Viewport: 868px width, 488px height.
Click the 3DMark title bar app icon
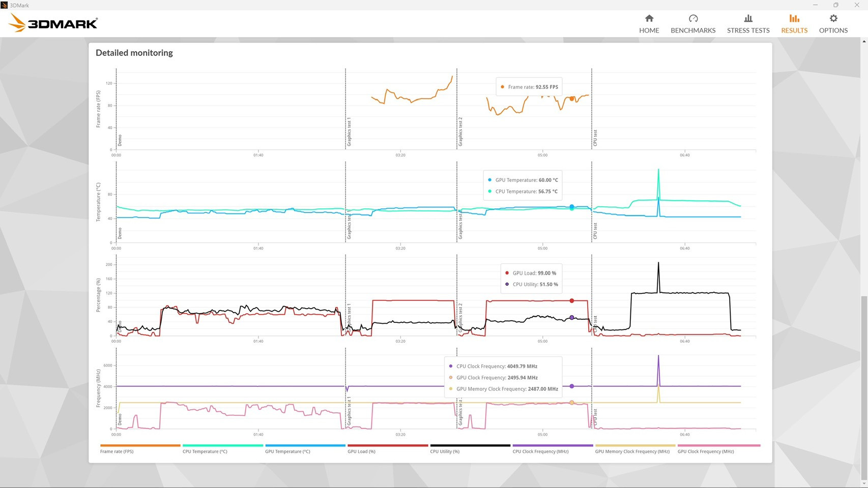[x=5, y=5]
